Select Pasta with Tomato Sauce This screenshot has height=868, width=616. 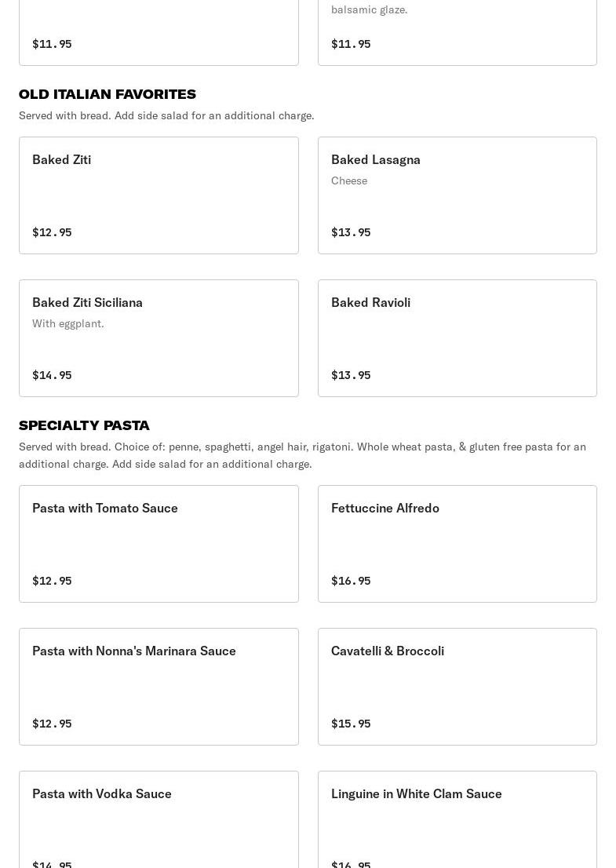point(159,544)
